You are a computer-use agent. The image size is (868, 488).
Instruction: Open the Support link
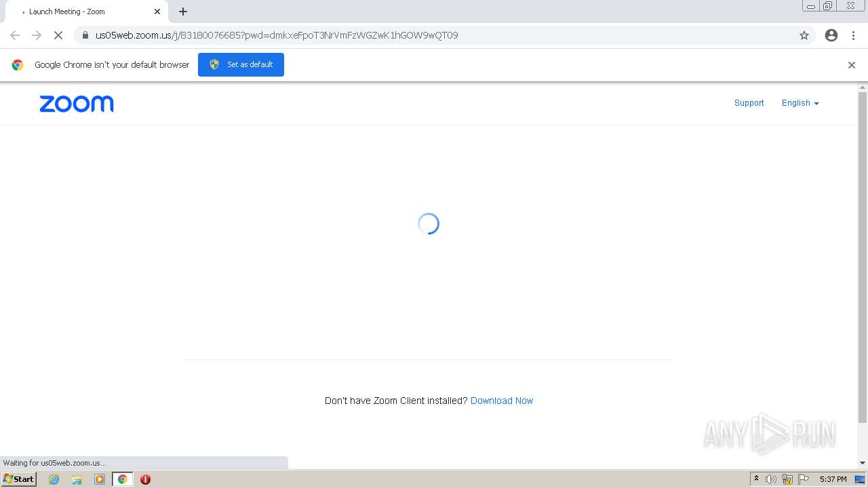pyautogui.click(x=749, y=103)
